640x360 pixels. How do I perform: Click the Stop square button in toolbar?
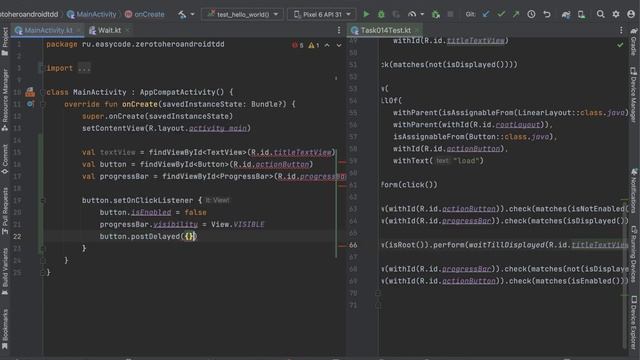pyautogui.click(x=450, y=14)
